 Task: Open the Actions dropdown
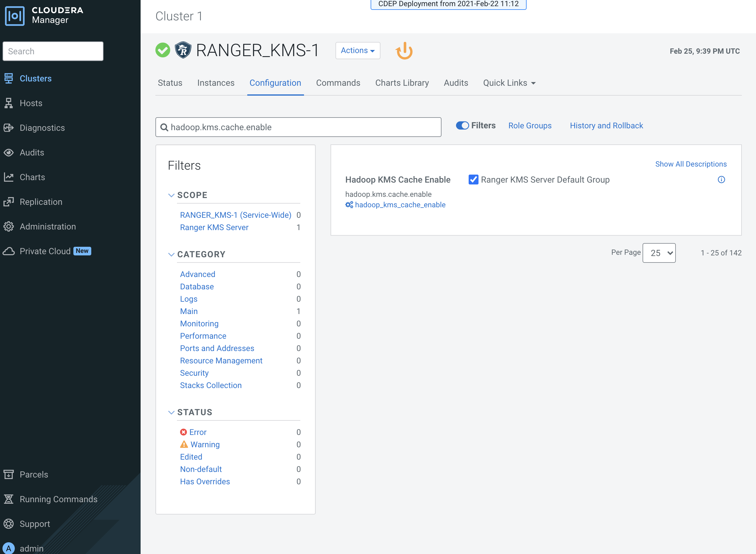[358, 51]
